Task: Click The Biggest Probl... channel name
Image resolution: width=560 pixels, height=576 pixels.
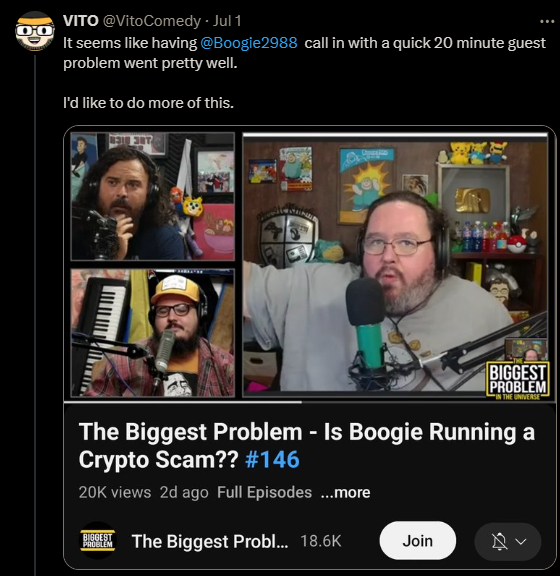Action: coord(210,541)
